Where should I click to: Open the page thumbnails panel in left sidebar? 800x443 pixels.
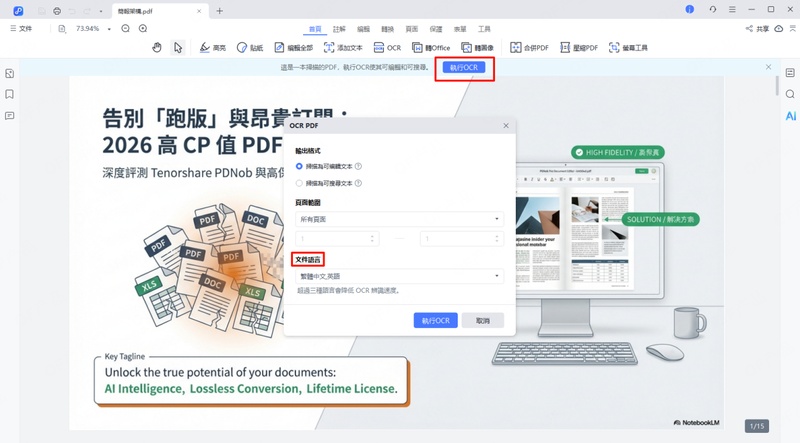pyautogui.click(x=9, y=73)
